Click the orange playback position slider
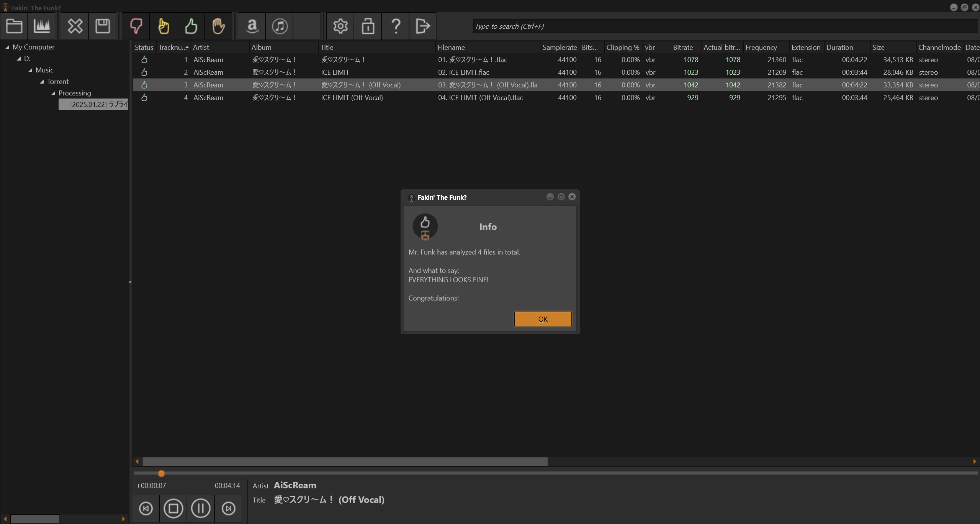The width and height of the screenshot is (980, 524). (161, 473)
